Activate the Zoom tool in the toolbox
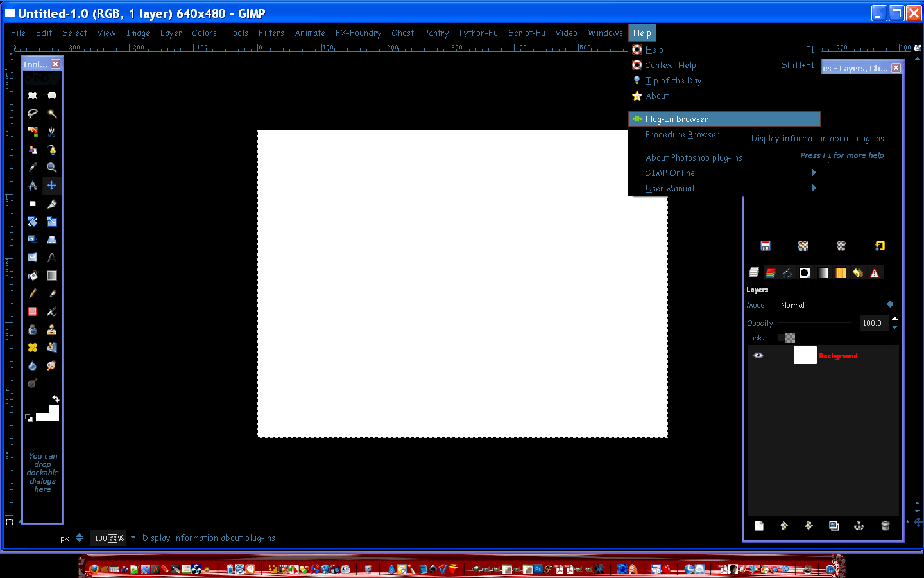Viewport: 924px width, 578px height. click(52, 167)
